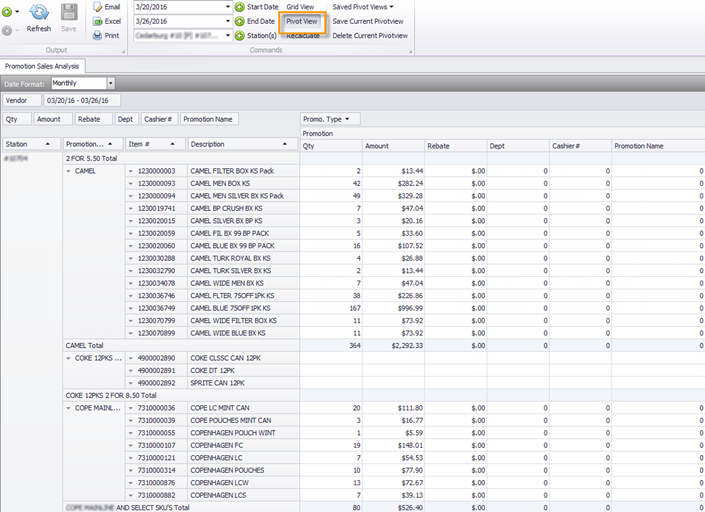Click Save Current Pivotview
Viewport: 705px width, 512px height.
(x=368, y=21)
